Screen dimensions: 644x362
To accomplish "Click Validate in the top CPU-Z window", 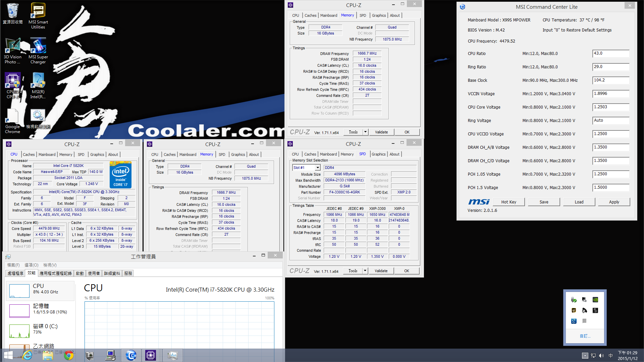I will 381,132.
